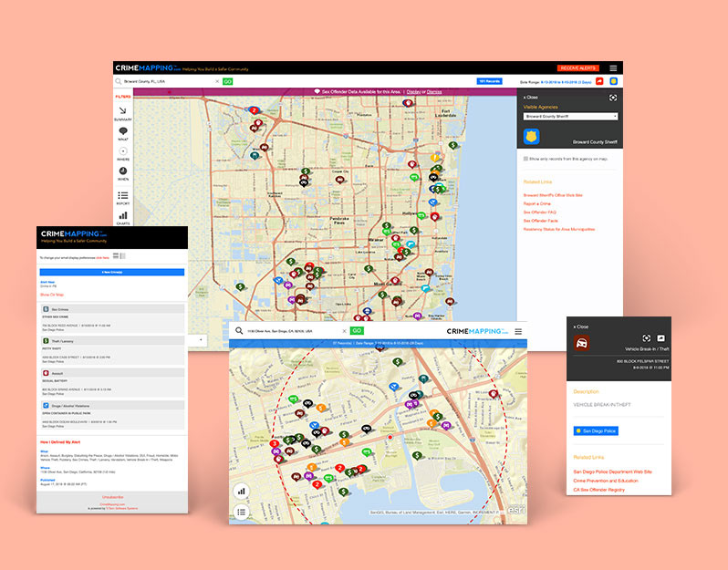The width and height of the screenshot is (728, 570).
Task: Open the Broward Sheriff's Office Web Site link
Action: click(553, 195)
